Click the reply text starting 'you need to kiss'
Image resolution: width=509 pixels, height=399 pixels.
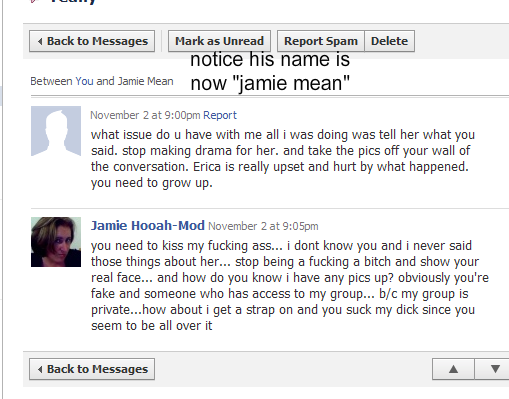click(x=290, y=286)
